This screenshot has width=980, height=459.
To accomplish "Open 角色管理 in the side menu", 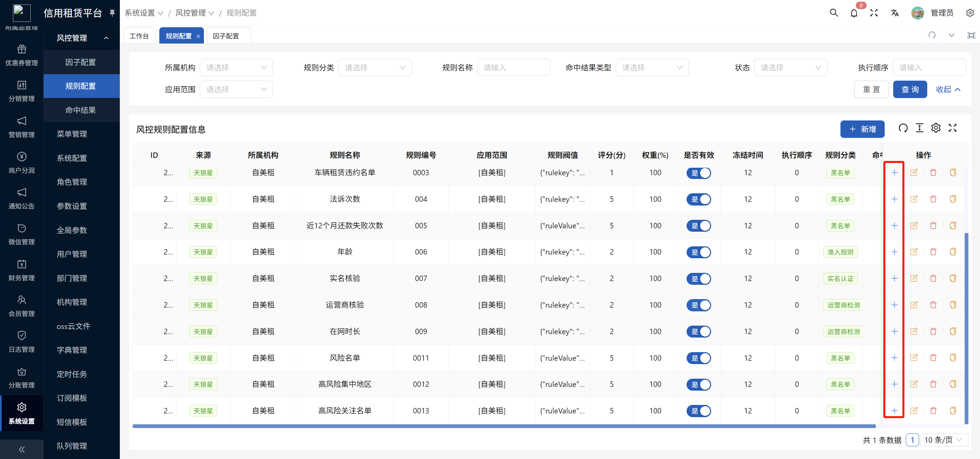I will 82,182.
